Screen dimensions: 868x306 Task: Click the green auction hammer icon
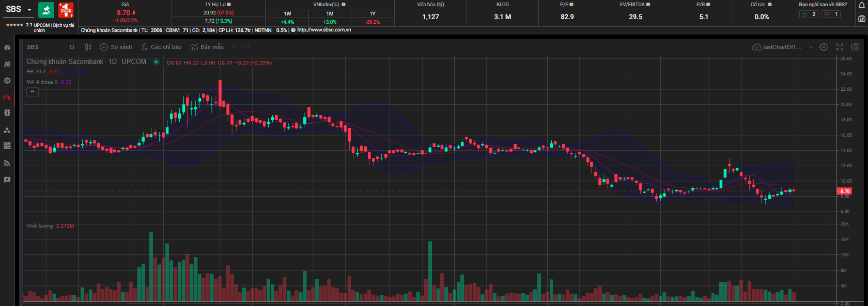coord(46,10)
